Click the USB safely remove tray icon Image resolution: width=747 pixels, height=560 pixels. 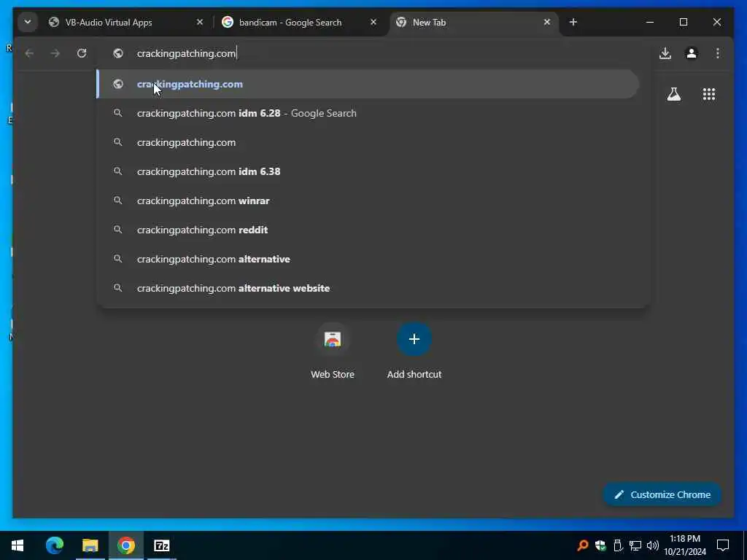click(618, 545)
